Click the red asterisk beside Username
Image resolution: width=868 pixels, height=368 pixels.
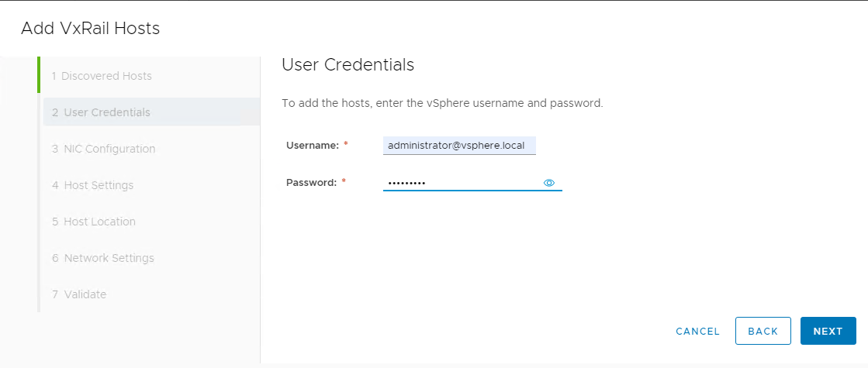tap(345, 145)
